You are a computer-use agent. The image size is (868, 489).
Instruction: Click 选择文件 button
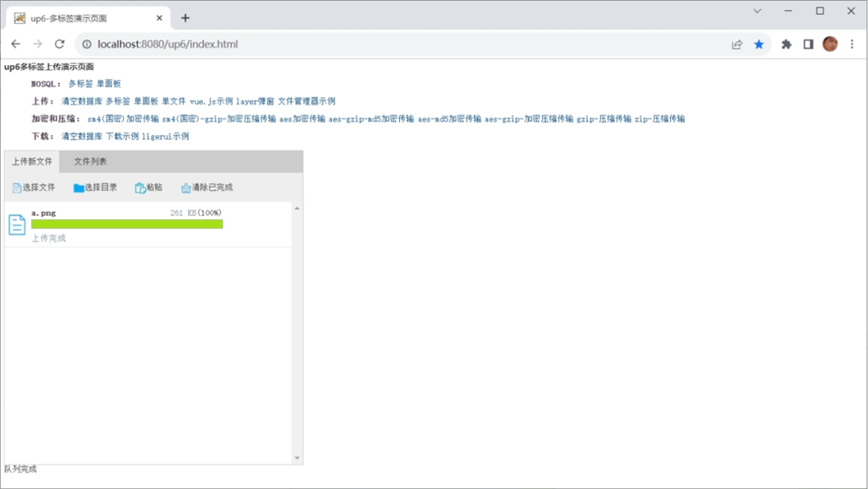click(x=33, y=188)
